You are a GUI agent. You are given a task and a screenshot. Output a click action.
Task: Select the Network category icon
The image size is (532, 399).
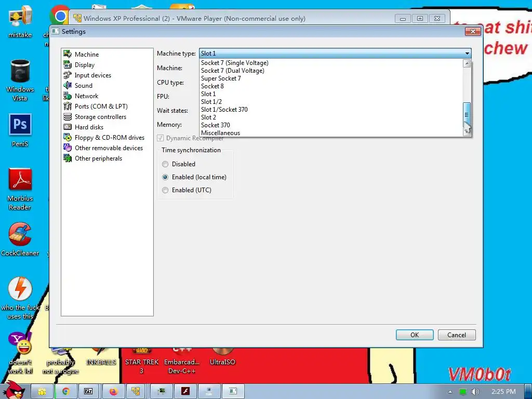(68, 96)
